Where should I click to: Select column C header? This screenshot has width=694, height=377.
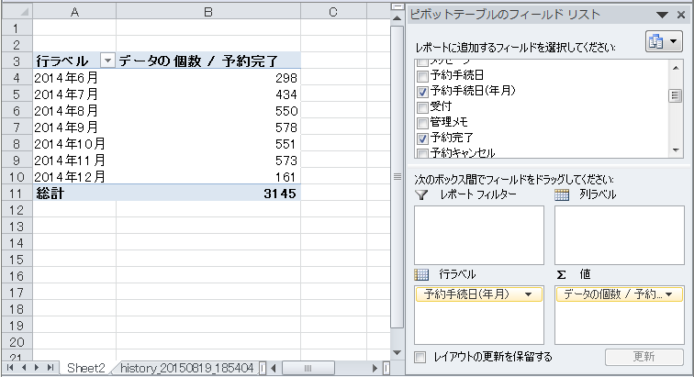[x=333, y=12]
